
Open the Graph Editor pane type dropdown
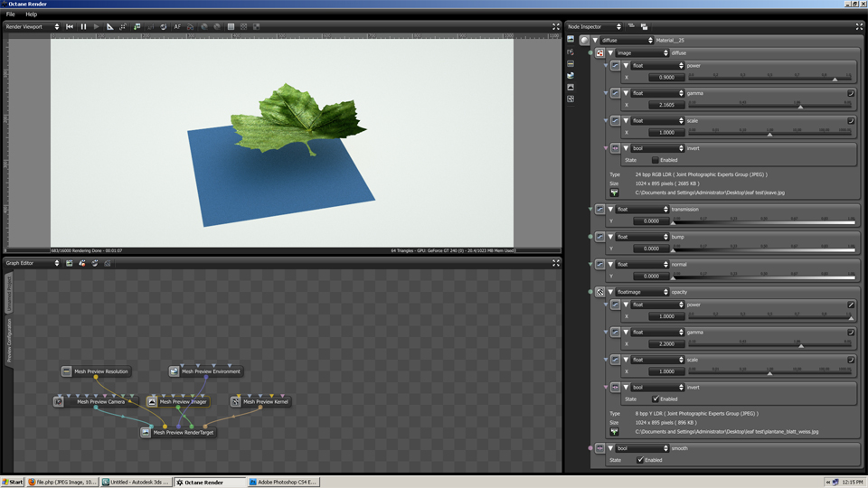(x=33, y=263)
